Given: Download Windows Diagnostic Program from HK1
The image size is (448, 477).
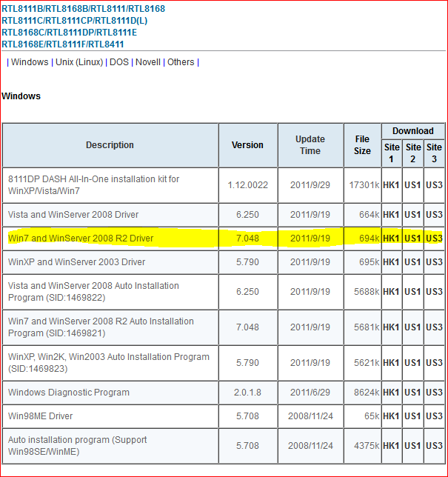Looking at the screenshot, I should tap(391, 393).
